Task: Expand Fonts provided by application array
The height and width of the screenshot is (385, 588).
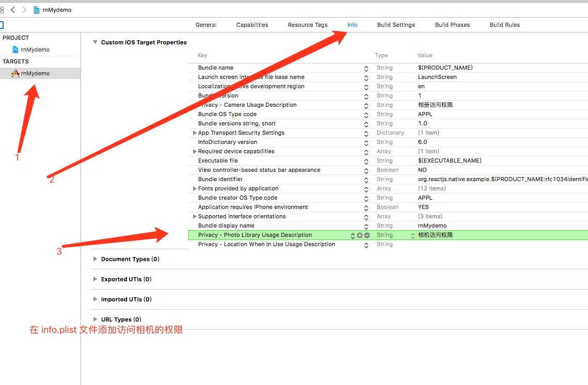Action: point(195,188)
